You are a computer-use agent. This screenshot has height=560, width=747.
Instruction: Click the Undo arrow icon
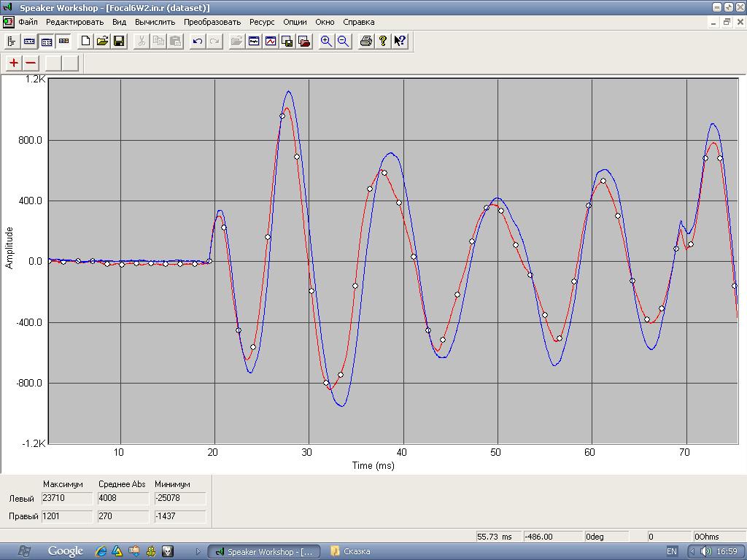[197, 42]
